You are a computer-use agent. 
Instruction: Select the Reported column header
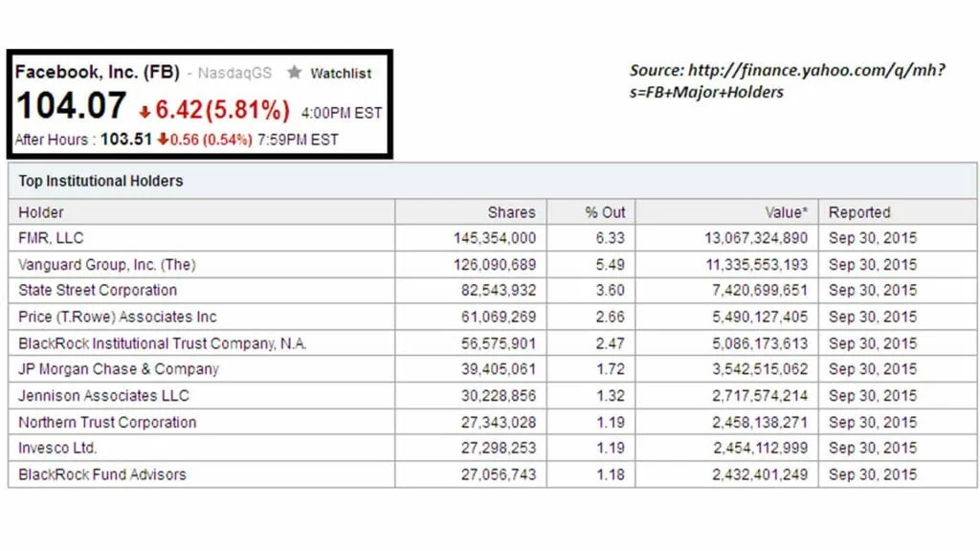[859, 212]
